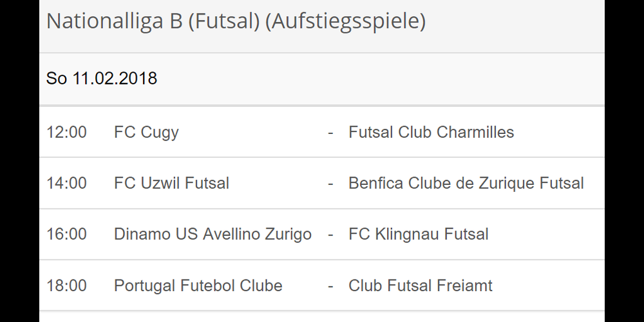This screenshot has width=644, height=322.
Task: Select Dinamo US Avellino Zurigo team
Action: tap(213, 234)
